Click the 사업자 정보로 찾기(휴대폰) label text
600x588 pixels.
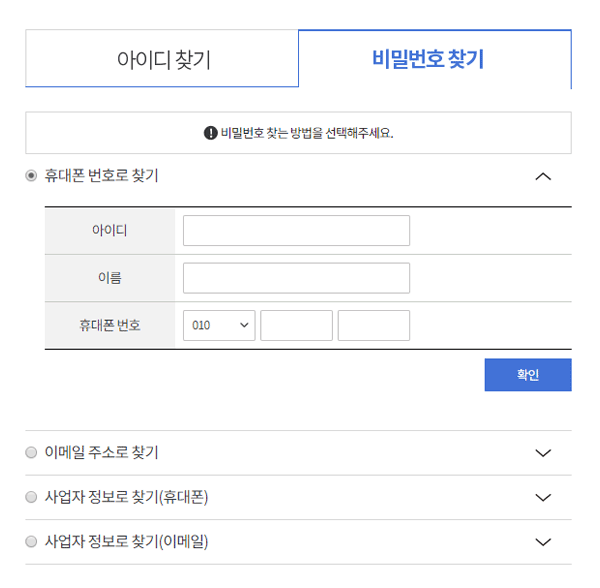pyautogui.click(x=126, y=497)
